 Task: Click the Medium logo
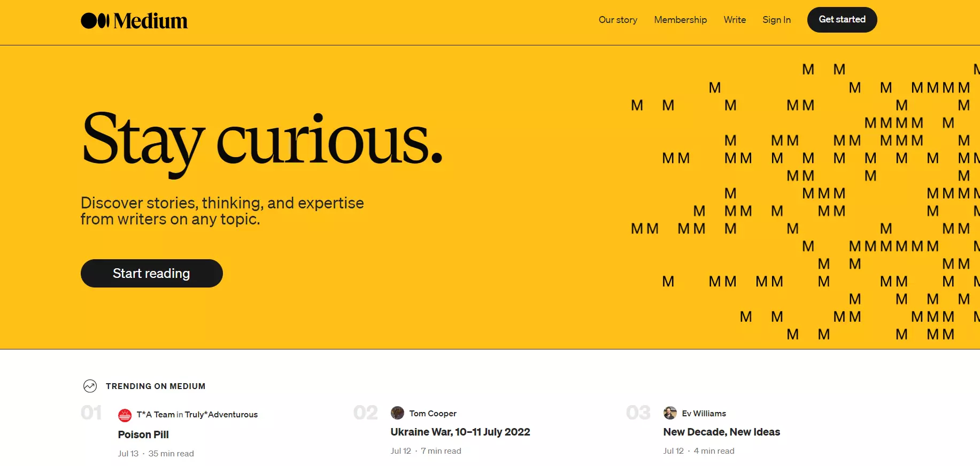[134, 21]
